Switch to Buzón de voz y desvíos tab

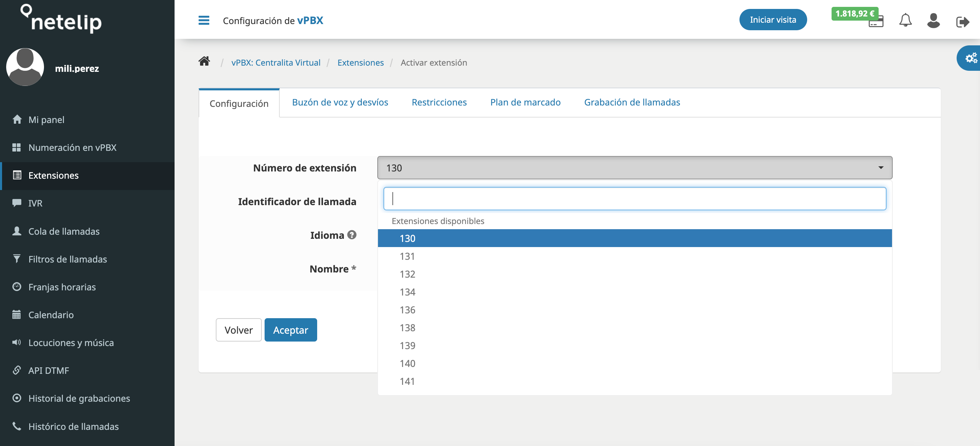pyautogui.click(x=340, y=102)
